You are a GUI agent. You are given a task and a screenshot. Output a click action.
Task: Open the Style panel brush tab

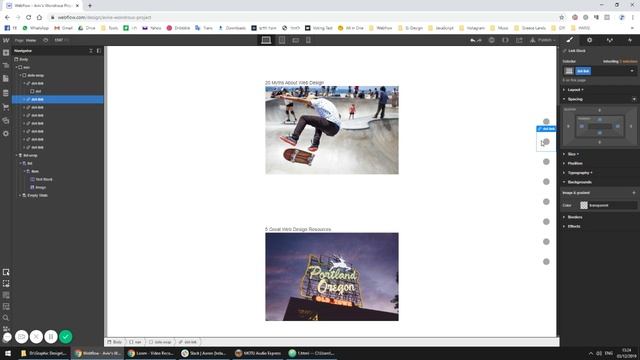coord(570,40)
